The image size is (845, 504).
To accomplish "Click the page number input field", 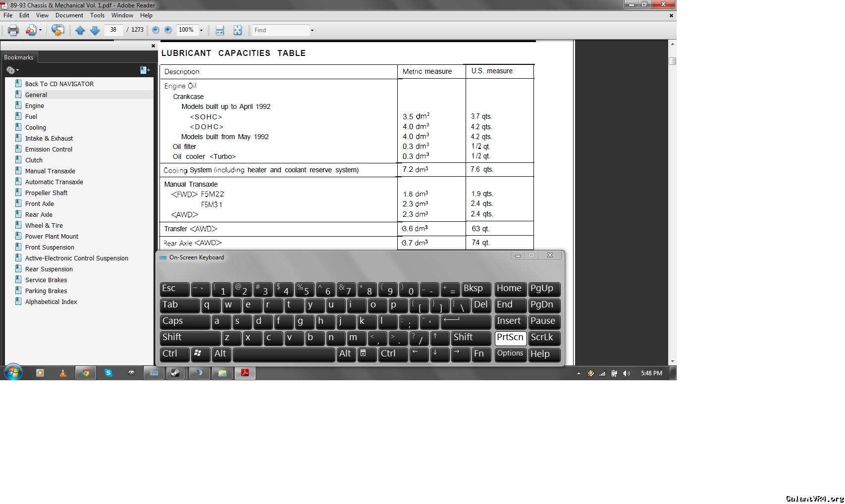I will [x=113, y=30].
